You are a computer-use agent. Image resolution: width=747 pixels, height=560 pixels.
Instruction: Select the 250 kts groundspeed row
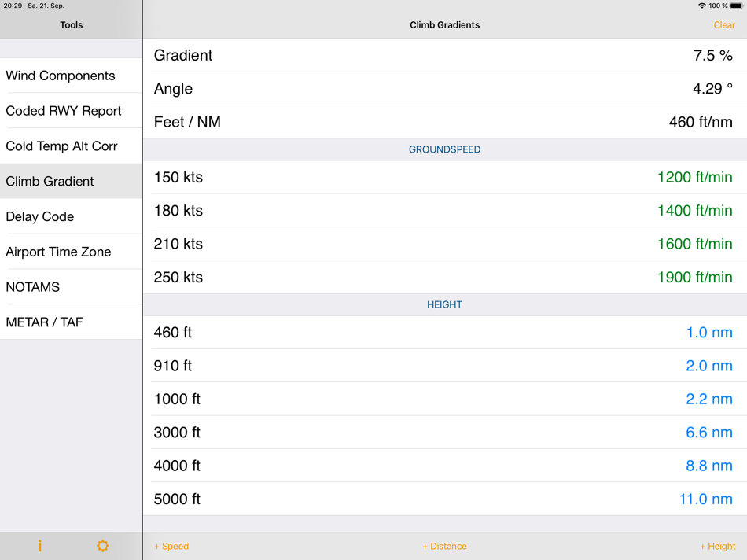pyautogui.click(x=444, y=277)
